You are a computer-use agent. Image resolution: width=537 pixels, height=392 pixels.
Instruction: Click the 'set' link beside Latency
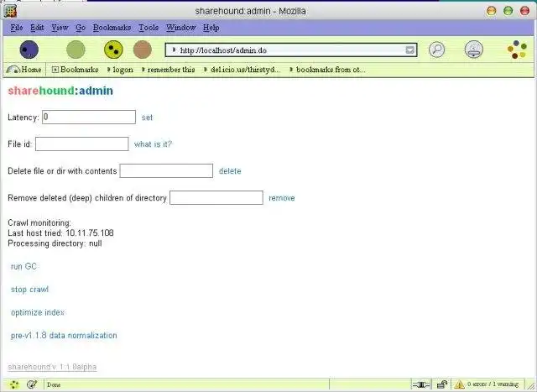coord(147,118)
